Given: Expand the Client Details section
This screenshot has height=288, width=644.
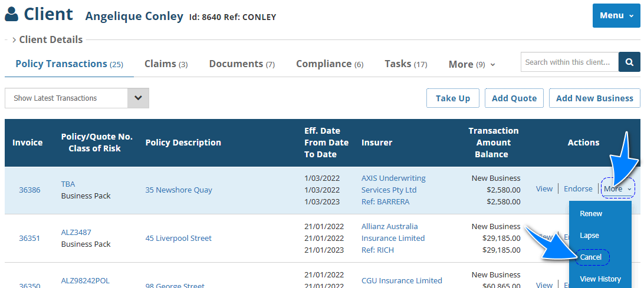Looking at the screenshot, I should pos(47,40).
